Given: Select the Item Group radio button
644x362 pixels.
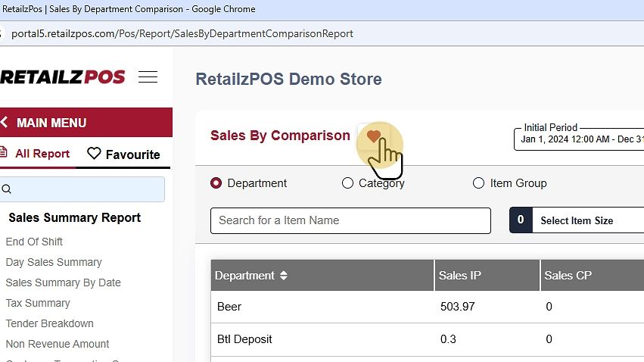Looking at the screenshot, I should 478,183.
